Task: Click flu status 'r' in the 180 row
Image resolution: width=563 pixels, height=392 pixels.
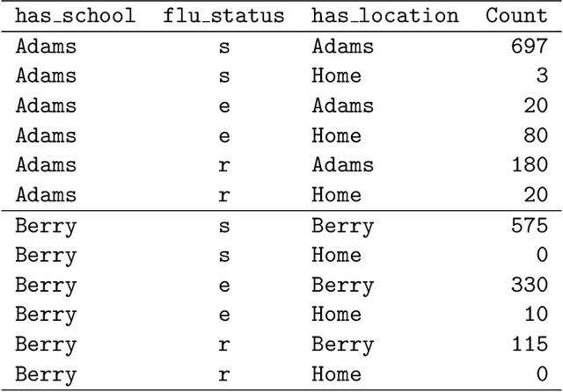Action: (224, 165)
